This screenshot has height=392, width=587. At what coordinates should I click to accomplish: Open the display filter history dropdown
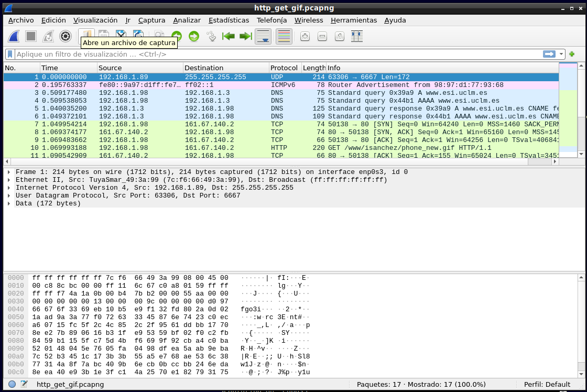tap(562, 55)
